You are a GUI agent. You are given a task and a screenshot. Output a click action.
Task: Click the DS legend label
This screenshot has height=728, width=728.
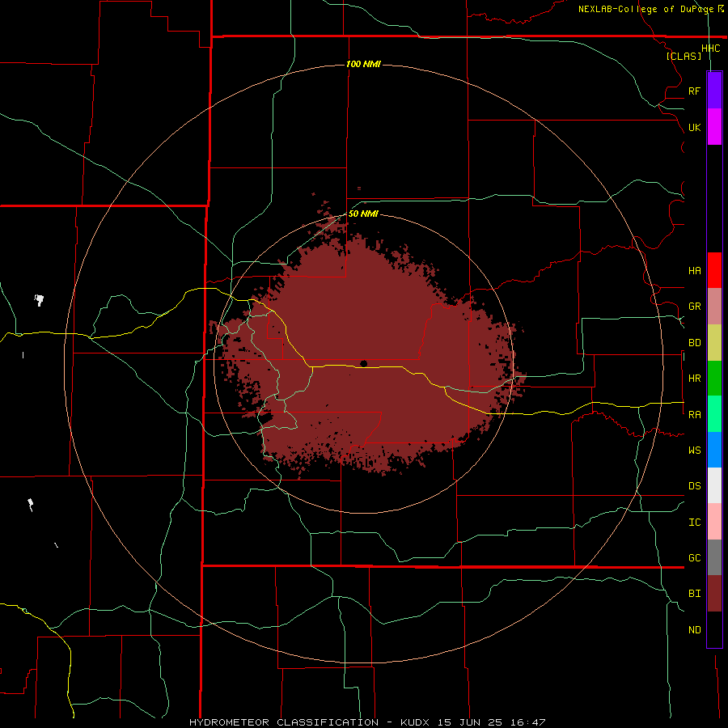694,486
